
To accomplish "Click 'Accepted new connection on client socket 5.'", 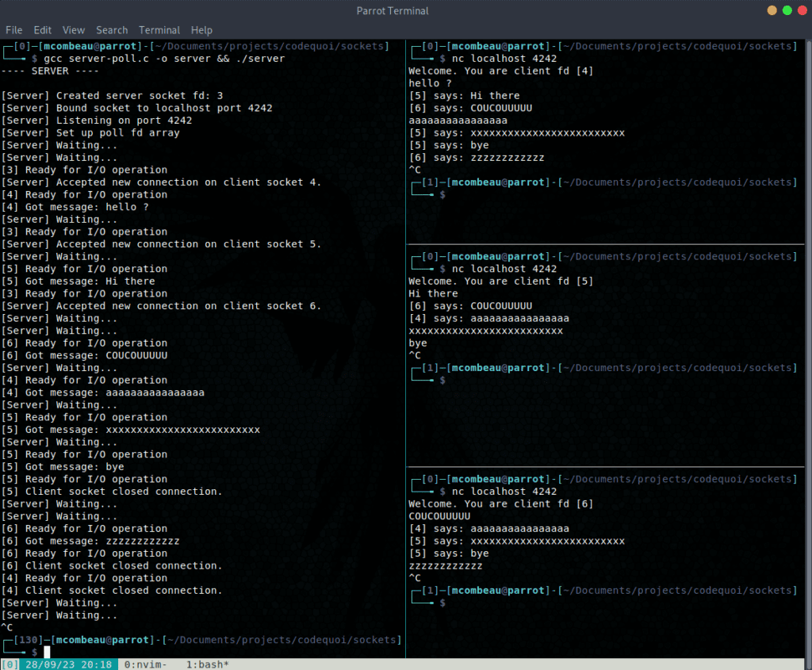I will [189, 244].
